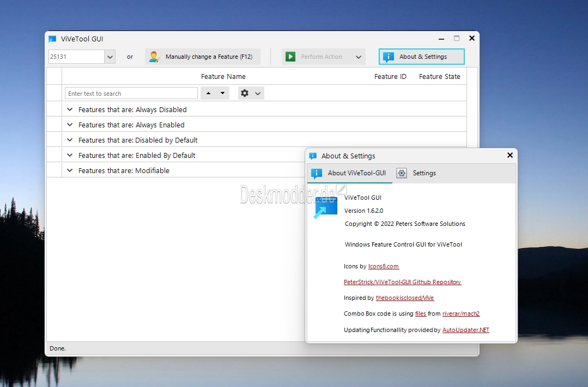Focus the Enter text to search box

pyautogui.click(x=131, y=93)
